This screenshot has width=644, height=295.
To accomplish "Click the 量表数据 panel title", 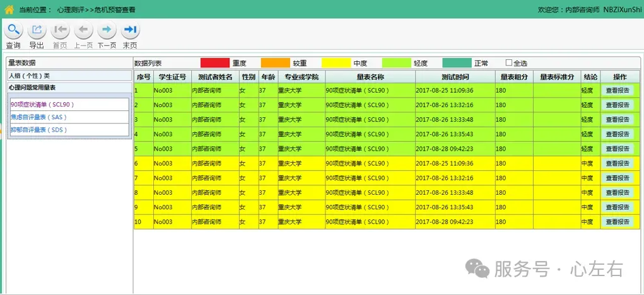I will 22,63.
